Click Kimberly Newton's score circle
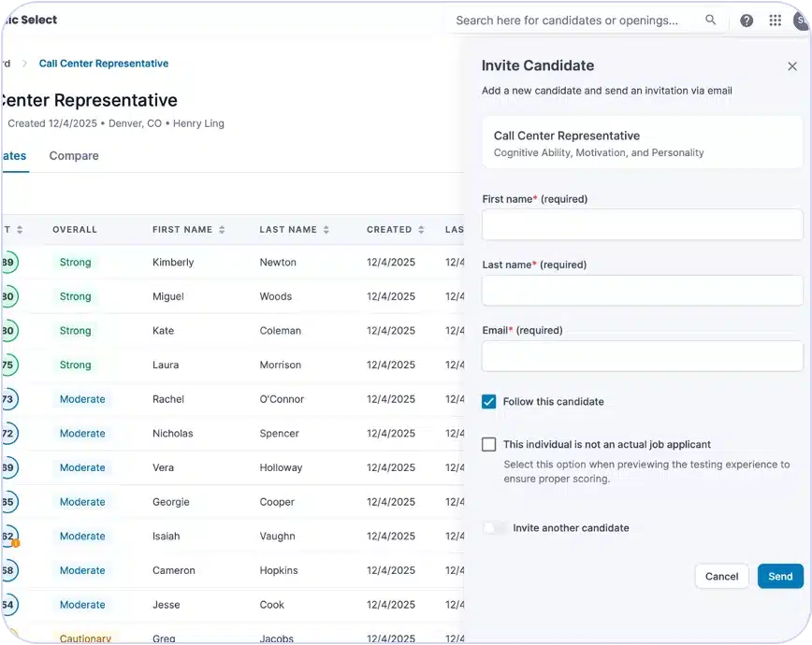Image resolution: width=812 pixels, height=645 pixels. click(x=8, y=262)
